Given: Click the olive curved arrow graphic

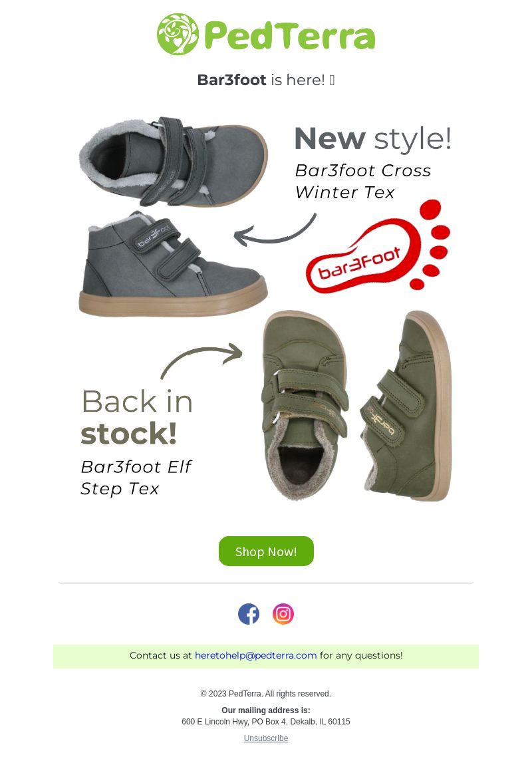Looking at the screenshot, I should pyautogui.click(x=201, y=361).
